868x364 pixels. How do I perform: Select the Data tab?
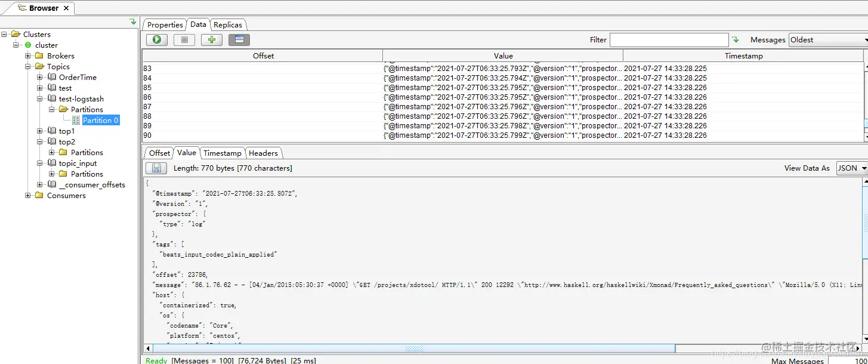pos(198,24)
